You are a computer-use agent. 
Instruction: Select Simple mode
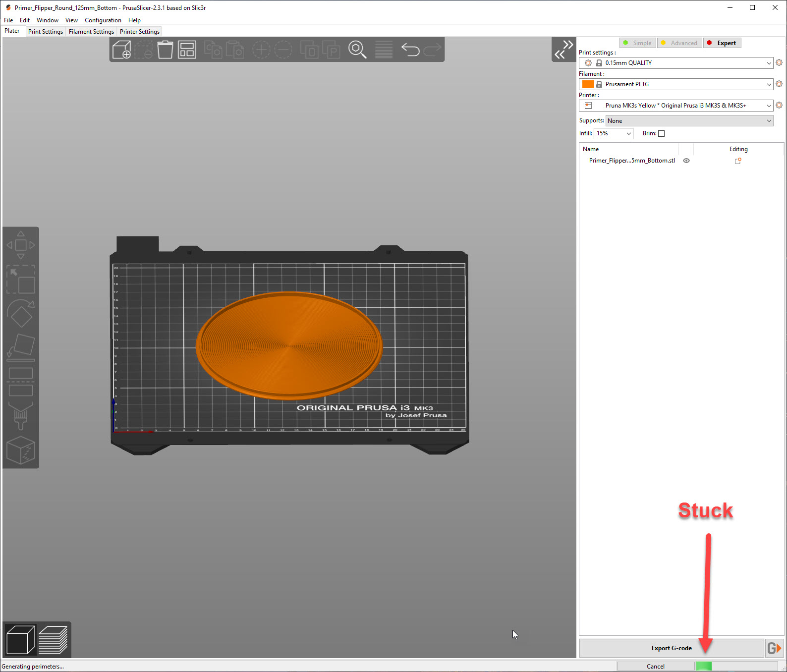pyautogui.click(x=637, y=43)
